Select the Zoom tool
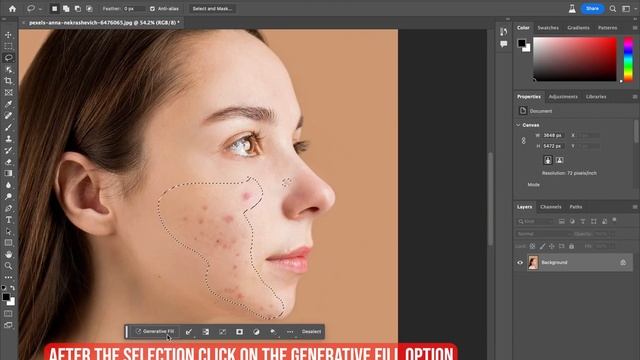 (8, 266)
